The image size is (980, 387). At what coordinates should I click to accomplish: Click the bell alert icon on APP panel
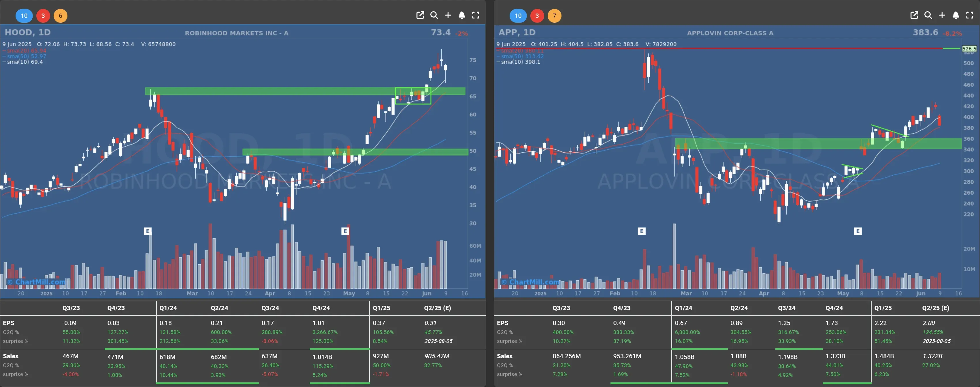[956, 15]
